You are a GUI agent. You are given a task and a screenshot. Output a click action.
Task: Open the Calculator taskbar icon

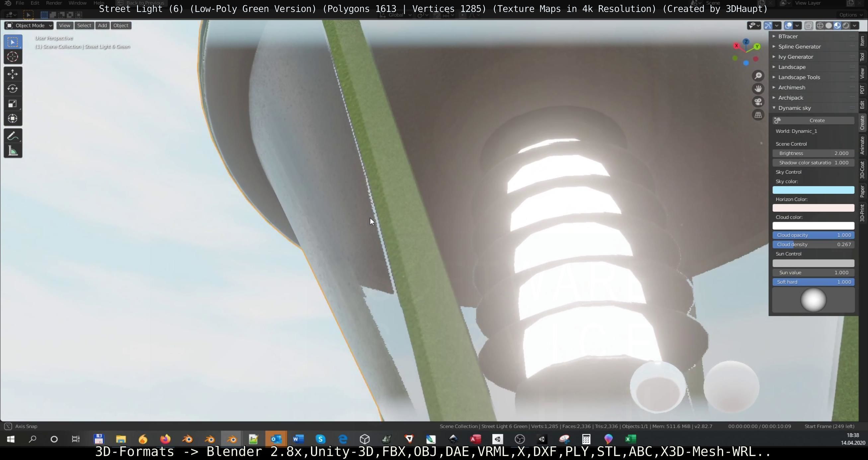tap(586, 439)
